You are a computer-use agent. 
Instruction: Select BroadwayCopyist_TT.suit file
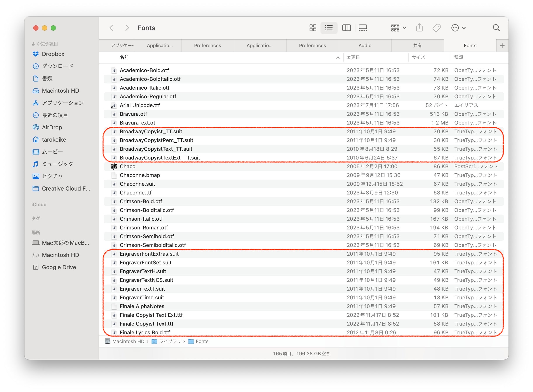[304, 132]
